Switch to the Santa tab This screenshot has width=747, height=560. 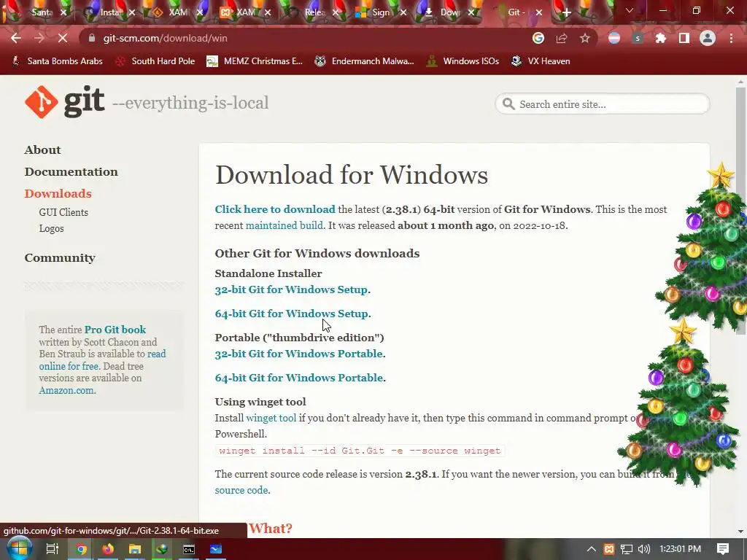coord(41,12)
